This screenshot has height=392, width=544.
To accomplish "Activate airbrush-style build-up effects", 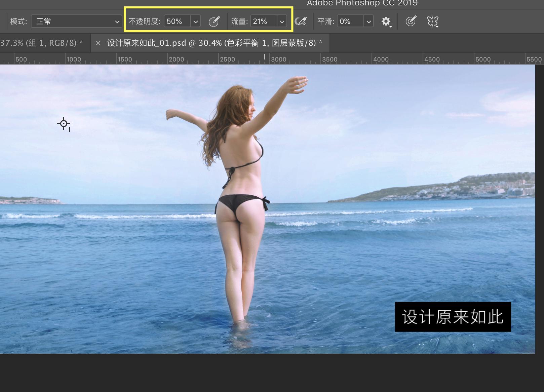I will coord(302,21).
